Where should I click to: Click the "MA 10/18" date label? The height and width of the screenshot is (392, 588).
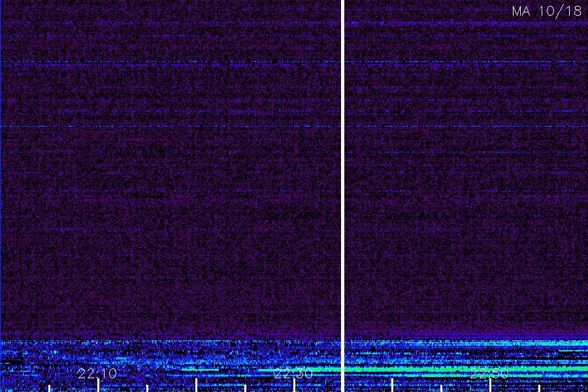(546, 11)
